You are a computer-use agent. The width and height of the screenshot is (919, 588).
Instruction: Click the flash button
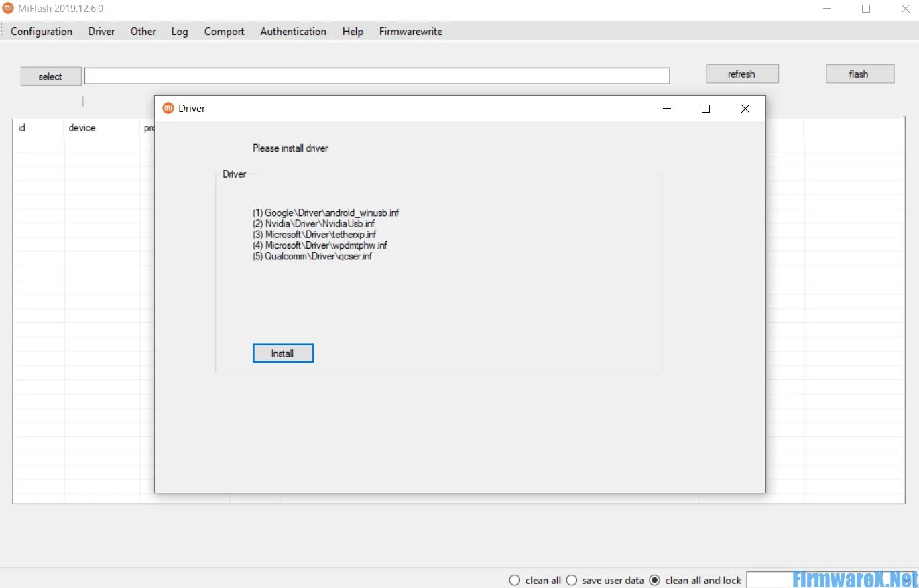859,74
